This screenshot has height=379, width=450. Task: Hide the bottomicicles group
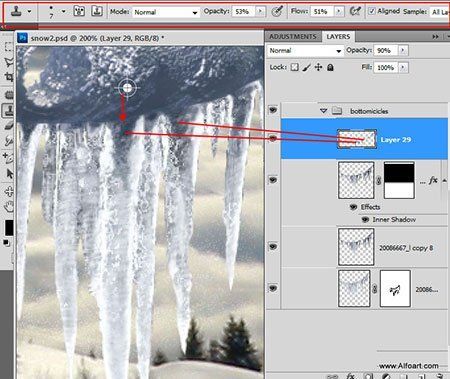(273, 110)
